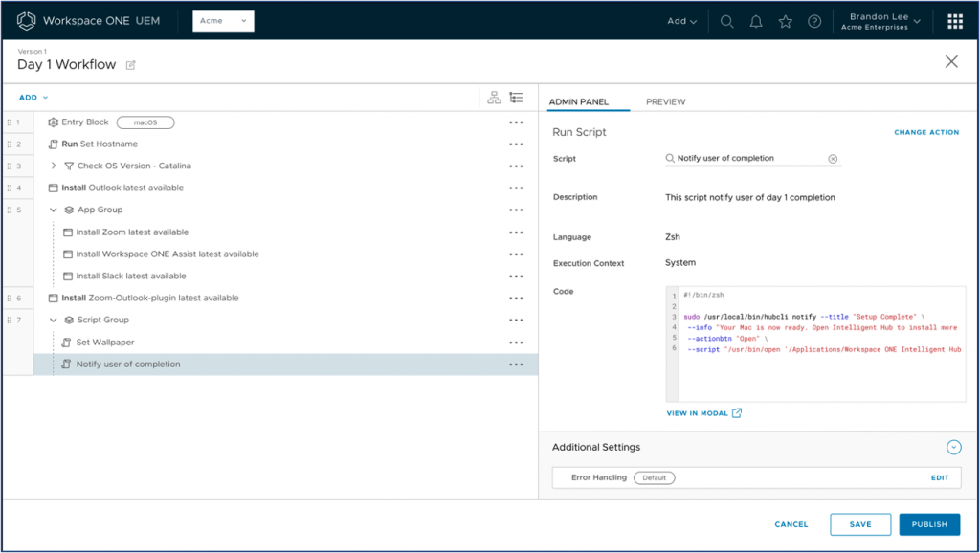Click the drag handle for step 5
This screenshot has height=553, width=980.
pyautogui.click(x=10, y=210)
